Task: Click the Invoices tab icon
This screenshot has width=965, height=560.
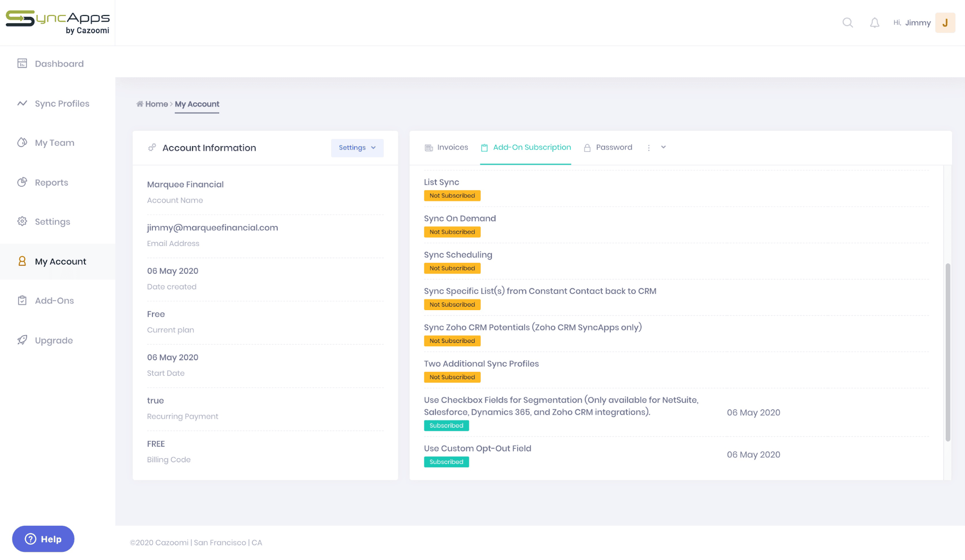Action: (x=429, y=148)
